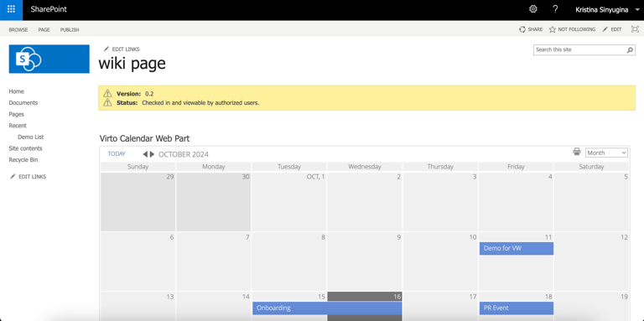Select calendar day 12
Viewport: 644px width, 321px height.
pyautogui.click(x=591, y=261)
